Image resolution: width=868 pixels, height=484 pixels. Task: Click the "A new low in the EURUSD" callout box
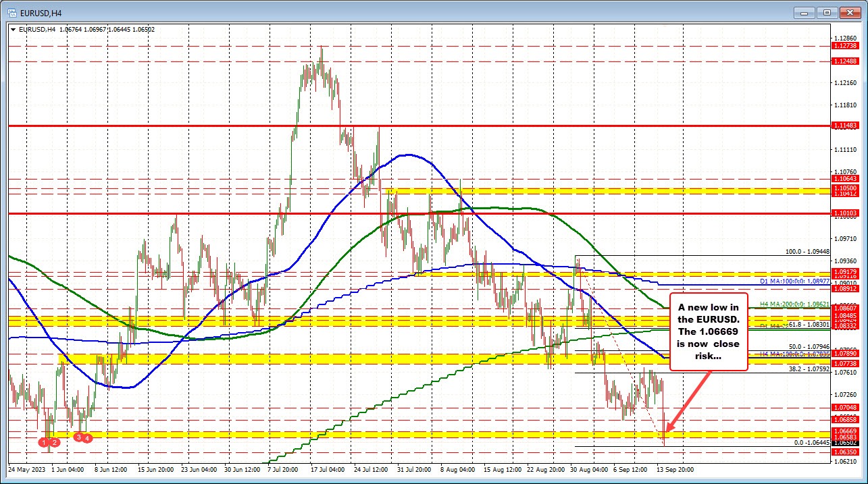(x=708, y=332)
